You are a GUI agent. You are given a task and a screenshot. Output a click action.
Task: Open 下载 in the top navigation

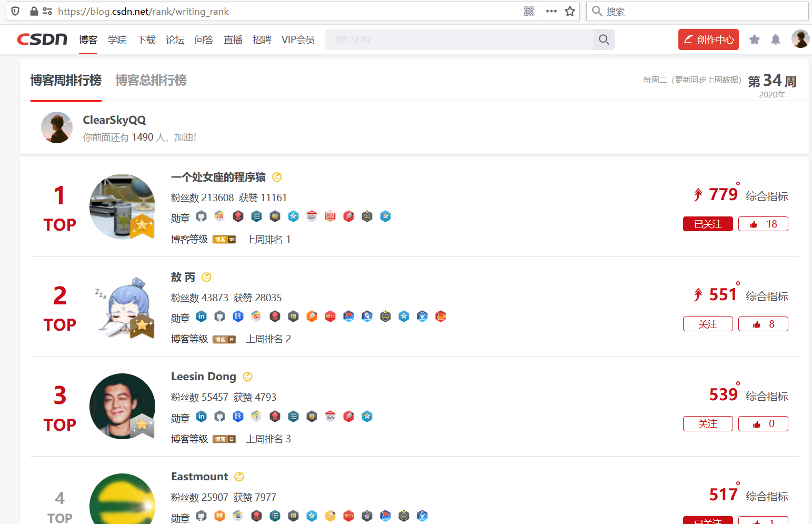click(x=146, y=39)
